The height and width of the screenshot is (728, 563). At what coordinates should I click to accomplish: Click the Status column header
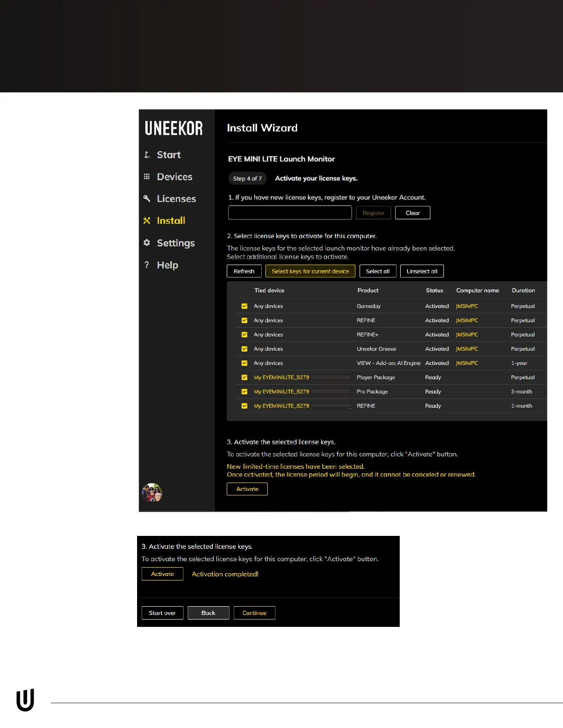435,290
